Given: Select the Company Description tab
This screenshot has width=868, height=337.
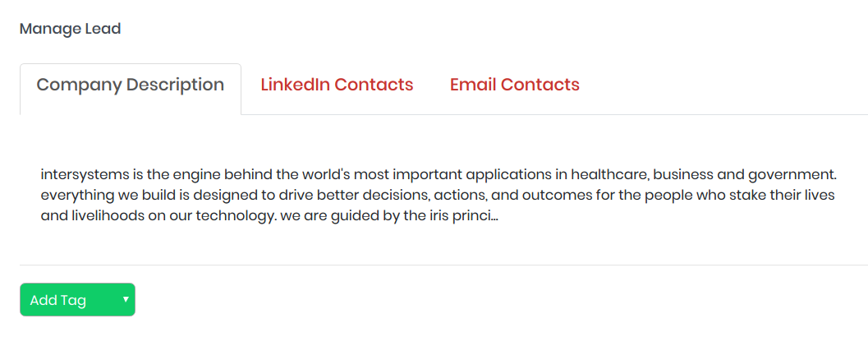Looking at the screenshot, I should [131, 85].
